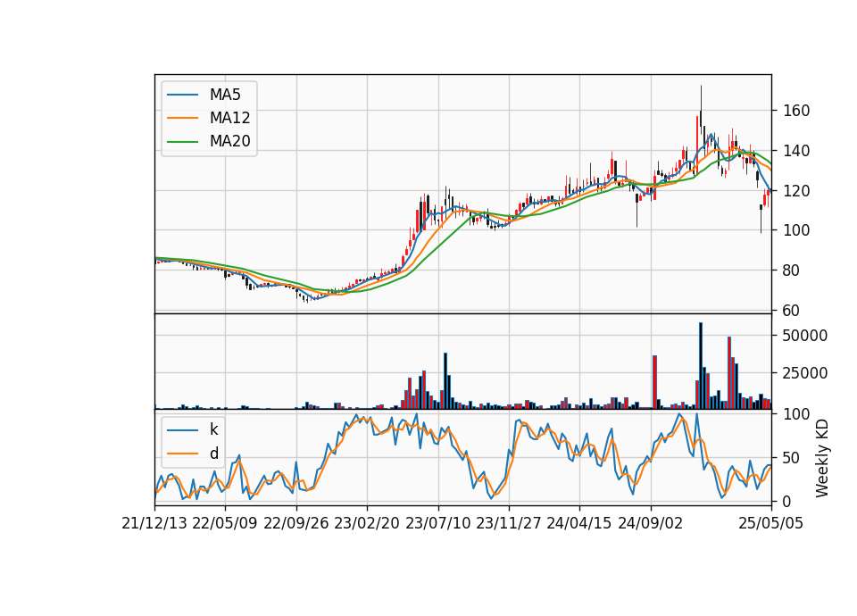Click the 22/05/09 date axis label

click(225, 524)
